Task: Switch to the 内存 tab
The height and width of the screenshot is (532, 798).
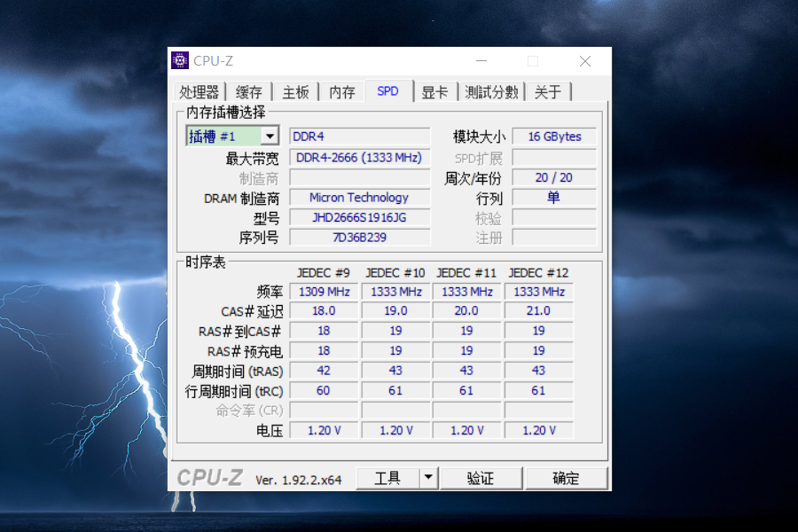Action: click(x=342, y=92)
